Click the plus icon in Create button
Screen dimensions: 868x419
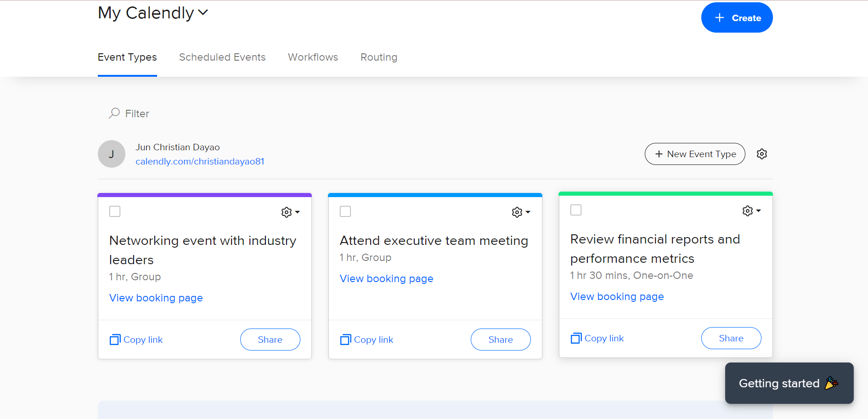[x=720, y=18]
